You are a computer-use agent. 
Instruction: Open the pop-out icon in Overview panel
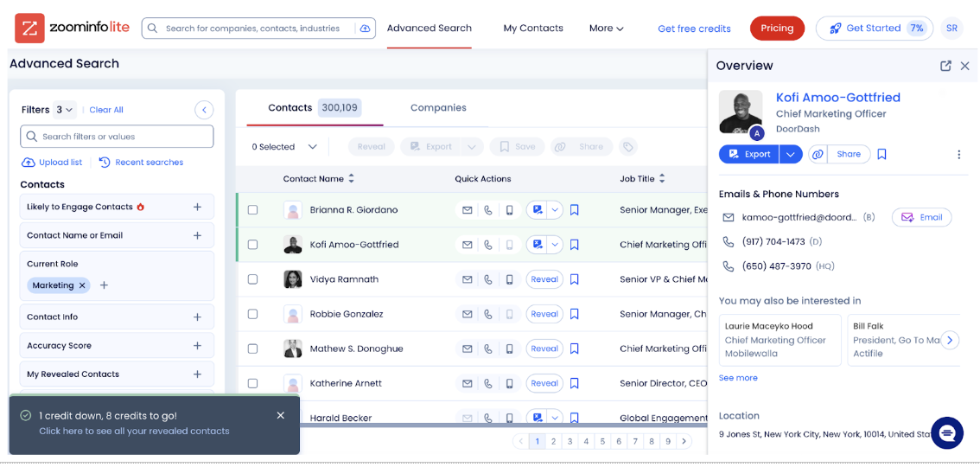pos(945,66)
